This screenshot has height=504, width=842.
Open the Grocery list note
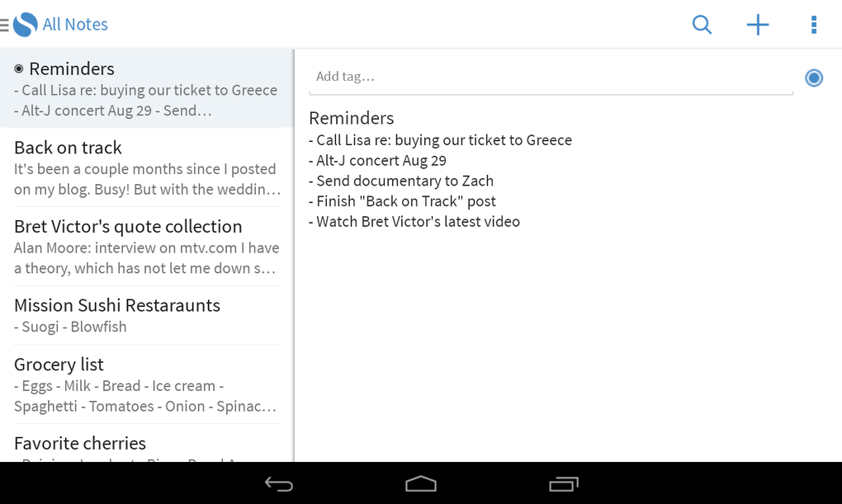point(146,383)
